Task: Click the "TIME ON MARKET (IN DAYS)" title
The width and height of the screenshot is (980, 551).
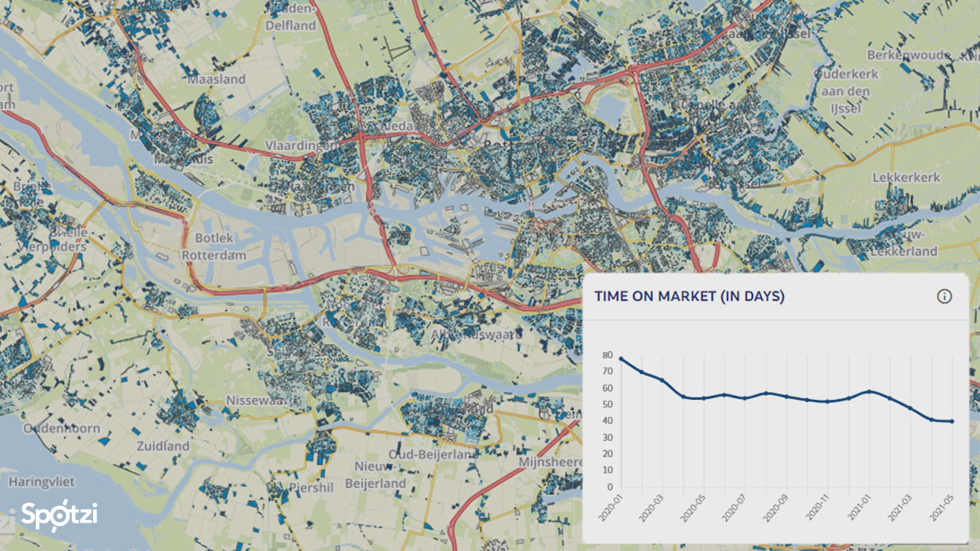Action: (x=689, y=296)
